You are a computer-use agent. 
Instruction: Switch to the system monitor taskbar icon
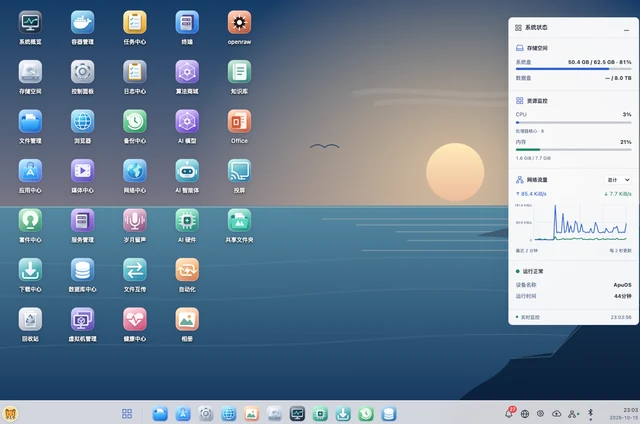click(x=297, y=414)
